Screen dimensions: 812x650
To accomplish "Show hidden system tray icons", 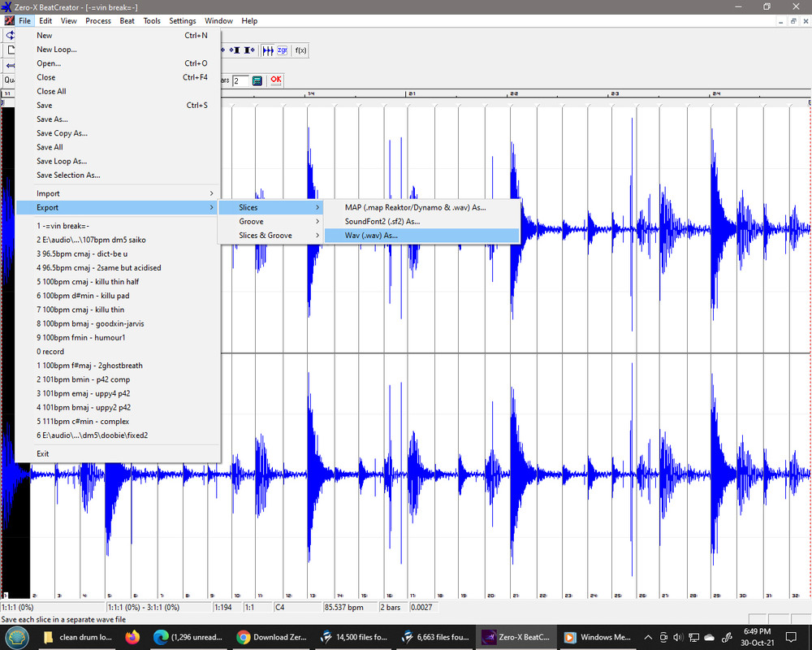I will (x=648, y=637).
